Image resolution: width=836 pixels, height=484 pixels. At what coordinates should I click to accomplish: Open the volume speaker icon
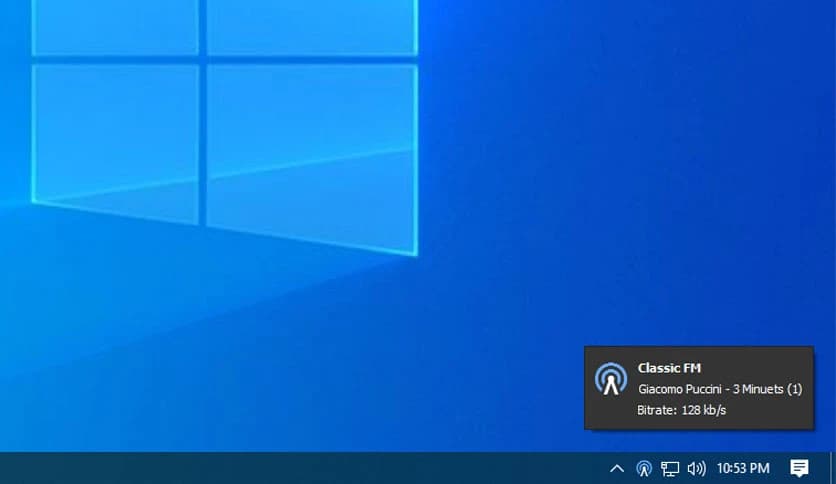[696, 469]
